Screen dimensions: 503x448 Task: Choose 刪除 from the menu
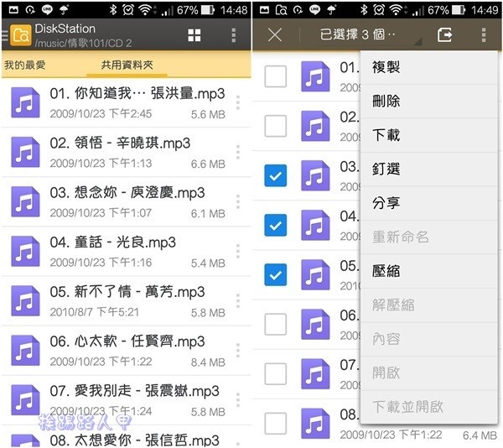point(429,102)
